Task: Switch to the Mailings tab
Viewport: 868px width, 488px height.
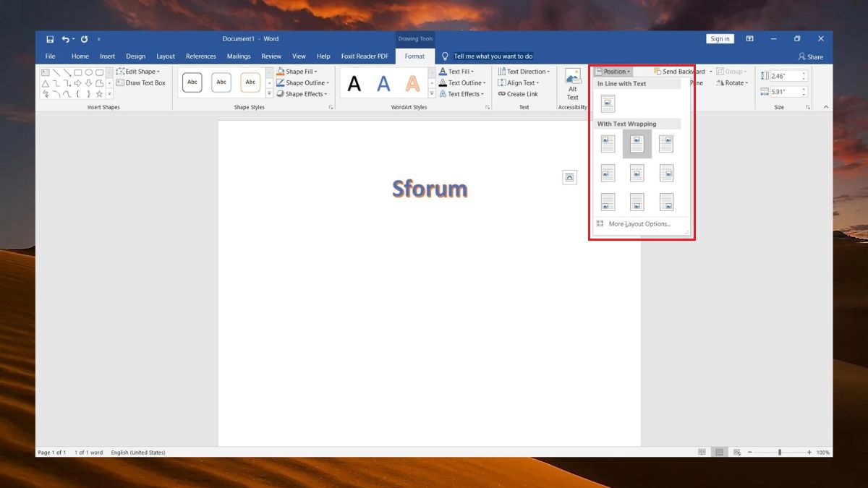Action: (239, 56)
